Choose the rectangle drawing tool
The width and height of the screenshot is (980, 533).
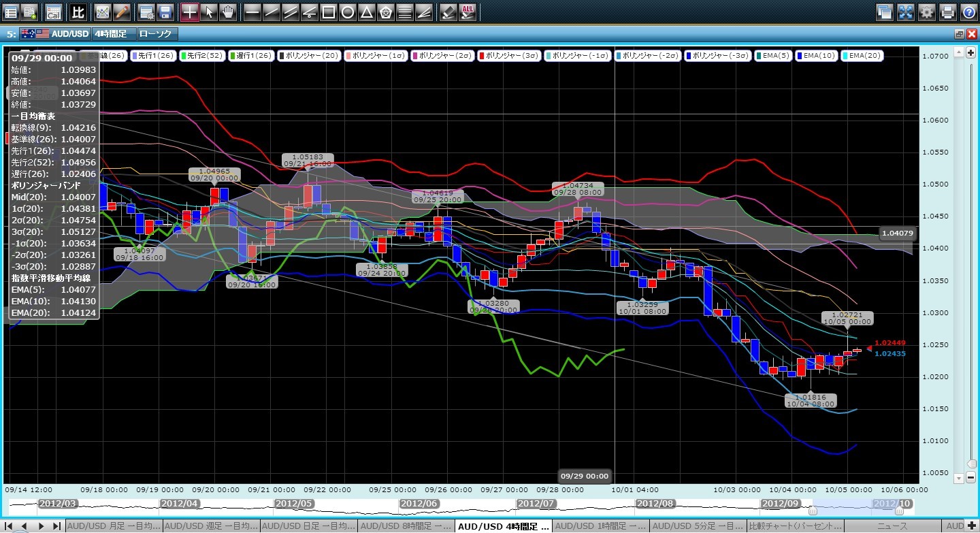tap(328, 12)
